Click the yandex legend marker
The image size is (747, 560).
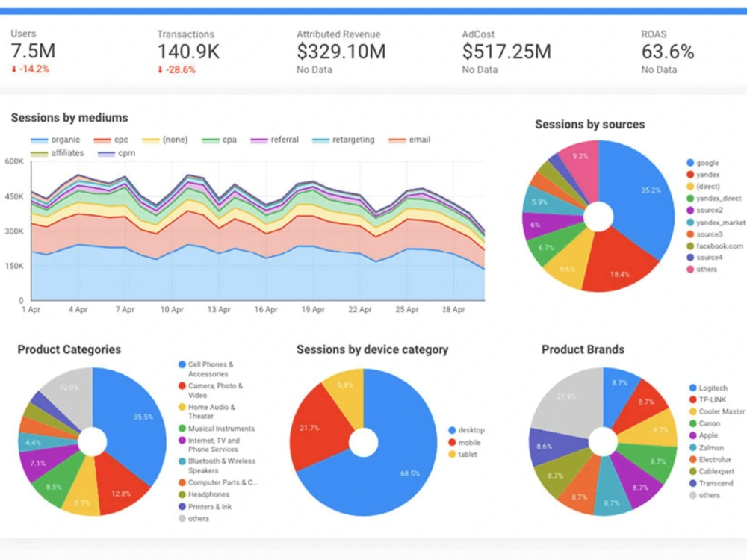690,174
